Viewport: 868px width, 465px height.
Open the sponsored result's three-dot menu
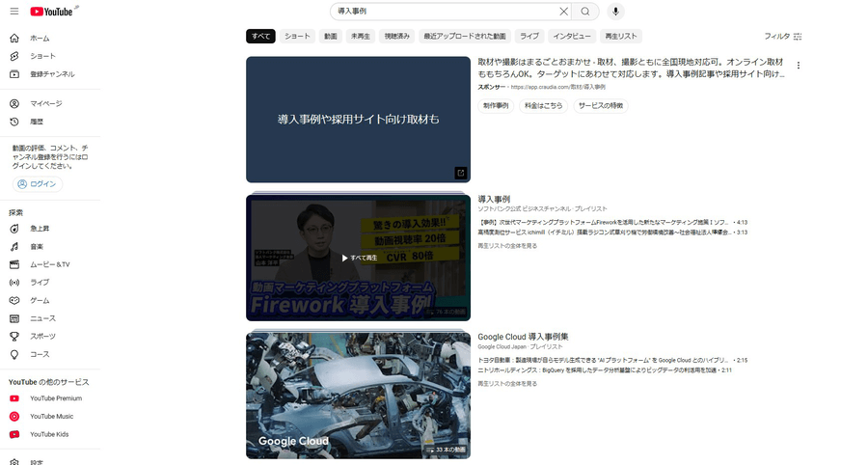click(799, 66)
